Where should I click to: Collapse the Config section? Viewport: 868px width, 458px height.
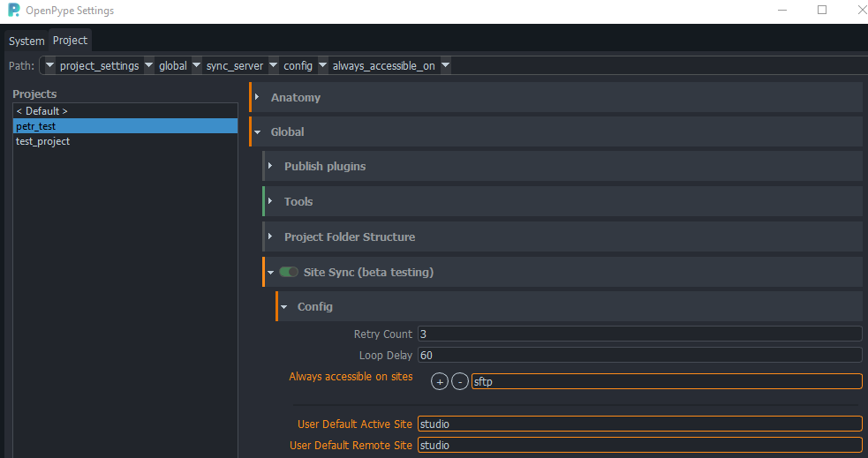click(x=284, y=306)
